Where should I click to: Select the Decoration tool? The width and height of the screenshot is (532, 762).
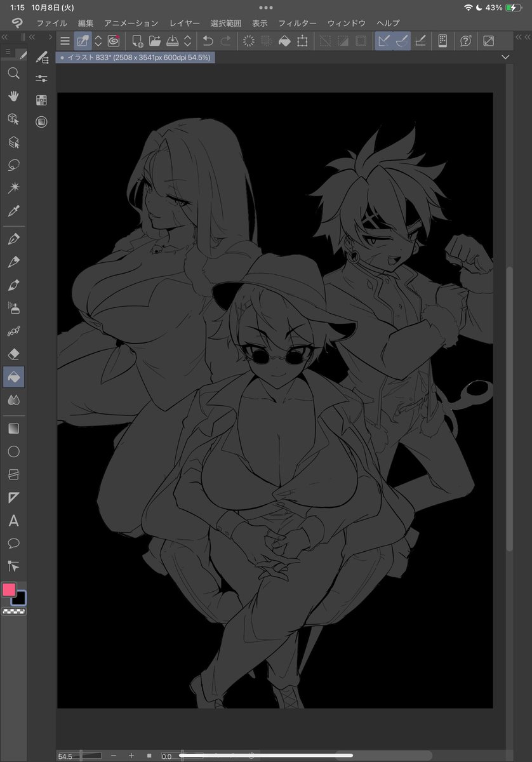(x=13, y=331)
